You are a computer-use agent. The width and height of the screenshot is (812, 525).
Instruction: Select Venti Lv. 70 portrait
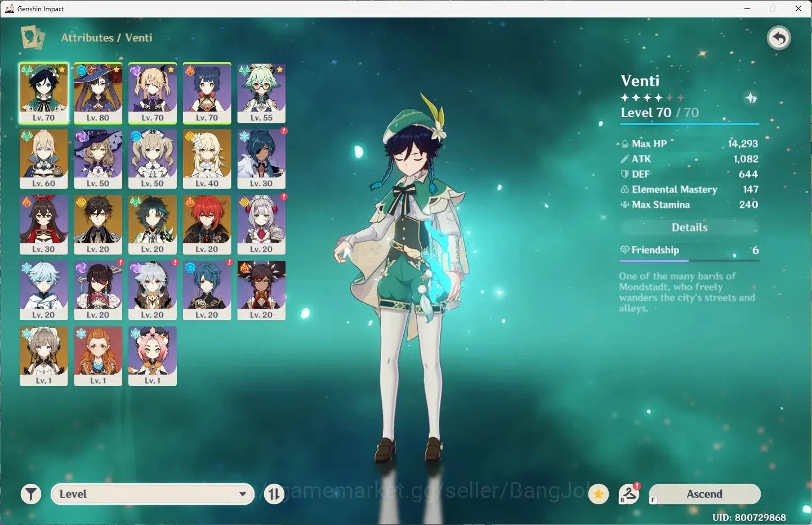pyautogui.click(x=43, y=93)
